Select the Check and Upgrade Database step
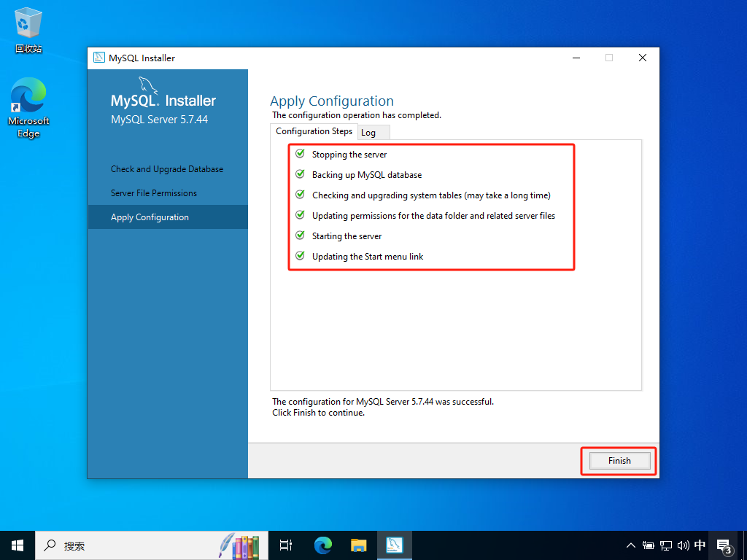The width and height of the screenshot is (747, 560). (x=167, y=169)
